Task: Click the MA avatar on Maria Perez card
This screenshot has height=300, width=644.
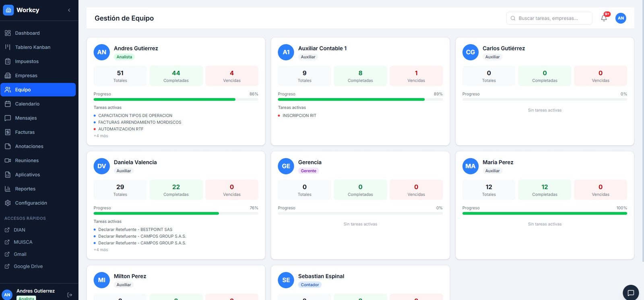Action: [x=471, y=166]
